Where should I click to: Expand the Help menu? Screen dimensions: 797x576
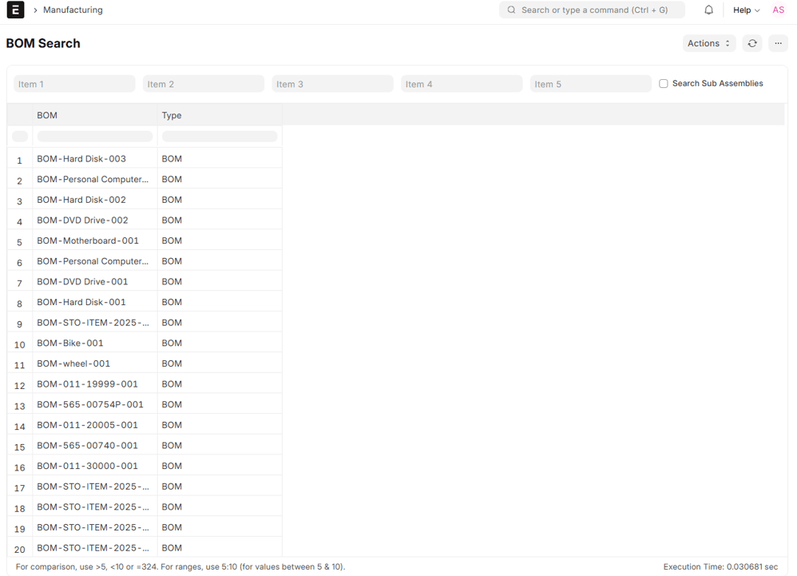click(x=746, y=10)
